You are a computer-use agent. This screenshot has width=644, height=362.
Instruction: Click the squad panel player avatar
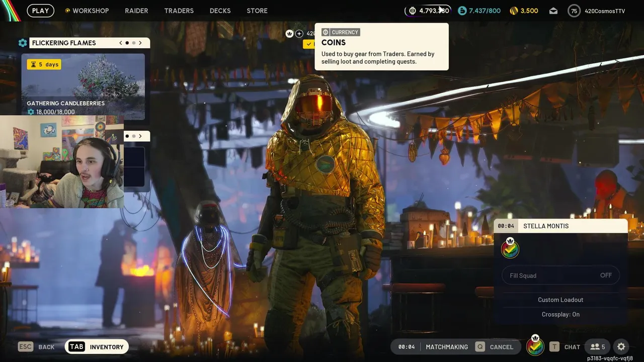coord(510,249)
